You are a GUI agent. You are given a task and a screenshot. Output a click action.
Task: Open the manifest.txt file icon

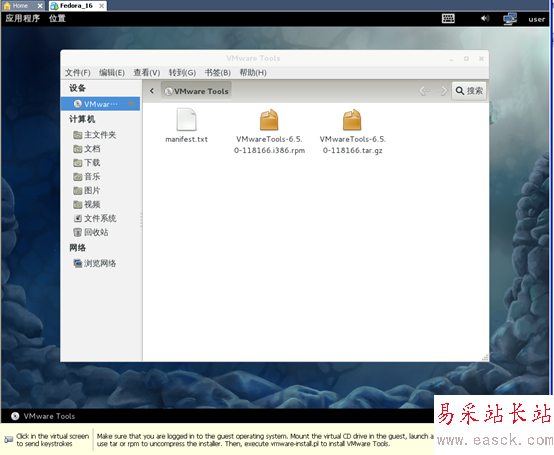pyautogui.click(x=186, y=120)
